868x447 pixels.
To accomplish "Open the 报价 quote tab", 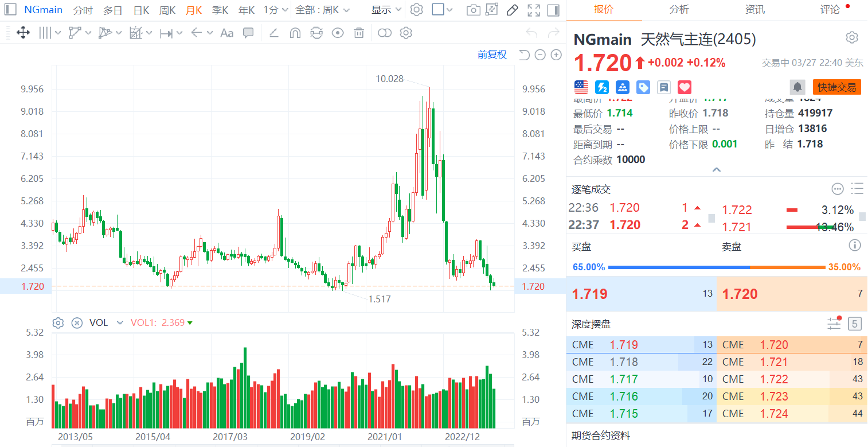I will pos(603,9).
